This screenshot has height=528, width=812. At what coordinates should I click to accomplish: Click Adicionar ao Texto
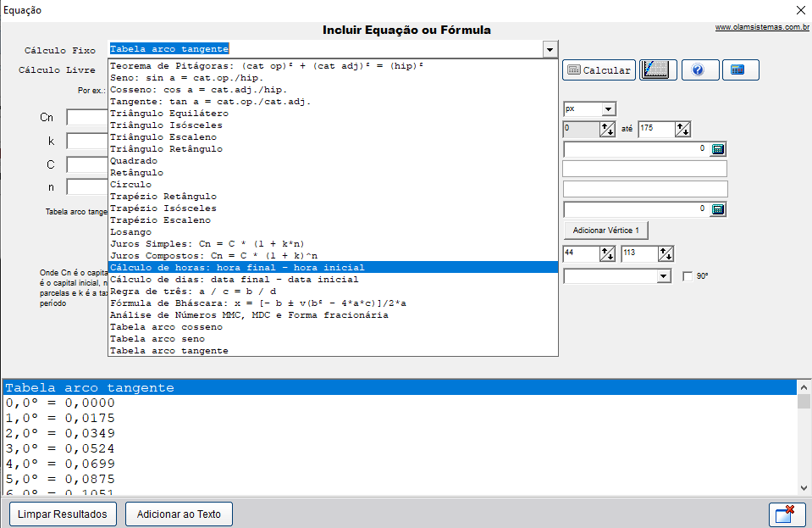178,514
